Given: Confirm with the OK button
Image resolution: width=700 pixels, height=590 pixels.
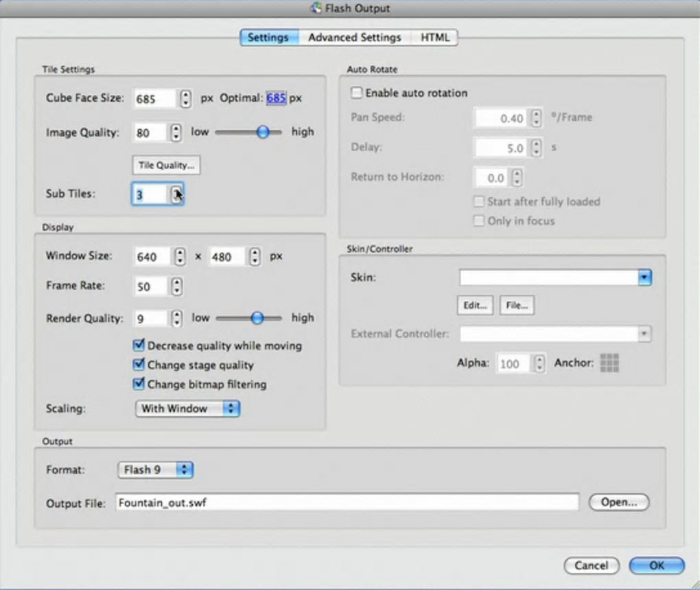Looking at the screenshot, I should click(x=657, y=565).
